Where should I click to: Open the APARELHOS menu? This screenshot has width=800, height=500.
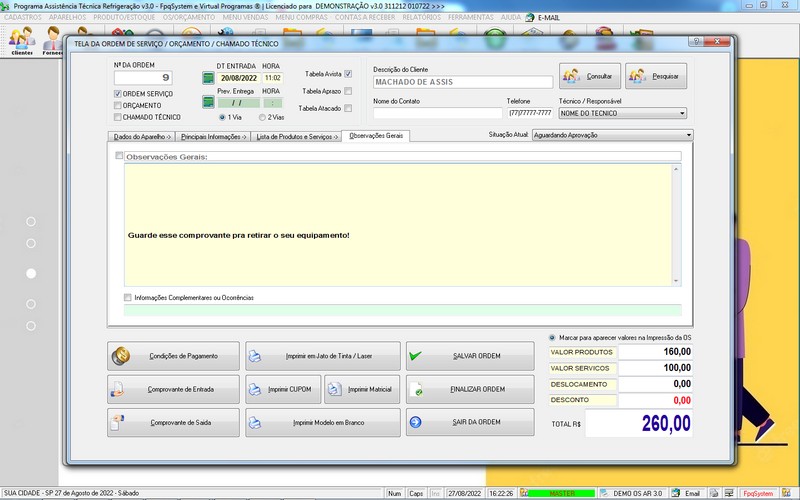(67, 17)
